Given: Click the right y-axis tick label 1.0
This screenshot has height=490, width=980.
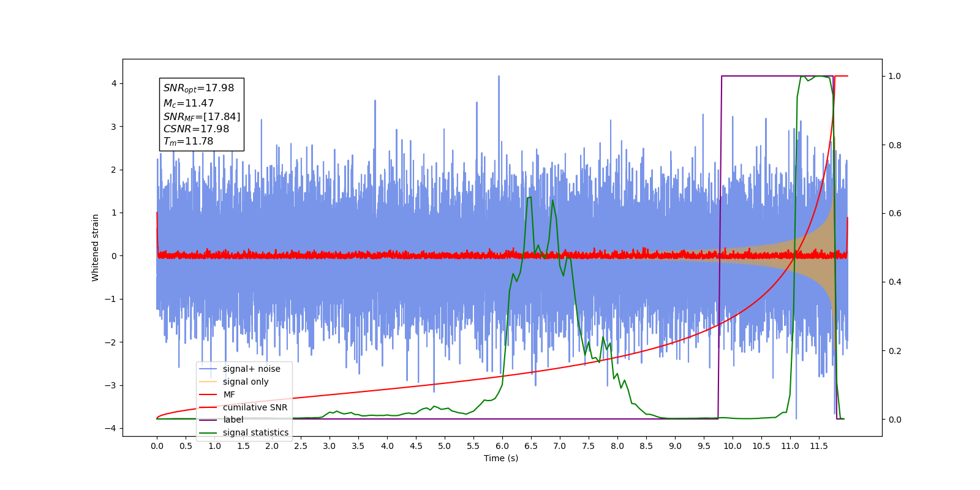Looking at the screenshot, I should pyautogui.click(x=895, y=76).
